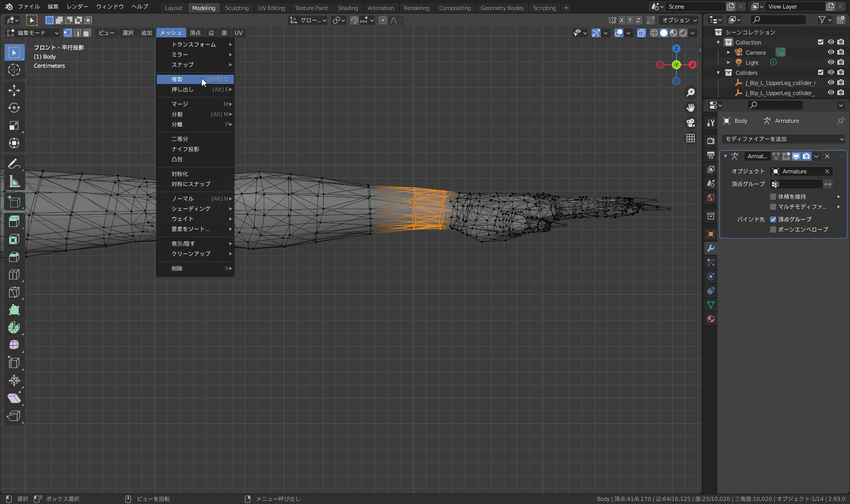The width and height of the screenshot is (850, 504).
Task: Open the モディファイアーを追加 dropdown
Action: point(783,139)
